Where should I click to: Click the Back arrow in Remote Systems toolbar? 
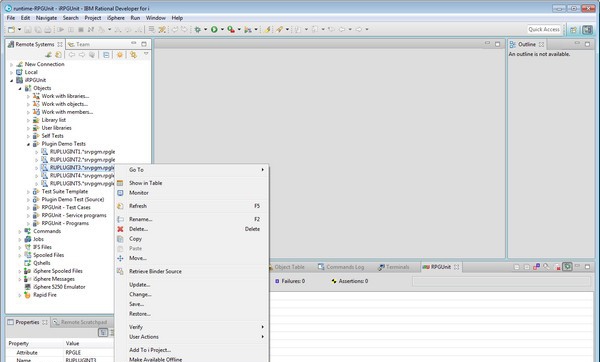tap(72, 55)
